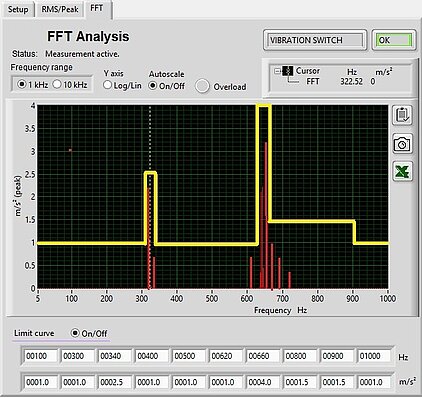Screen dimensions: 422x398
Task: Edit the 00660 Hz limit field
Action: 262,356
